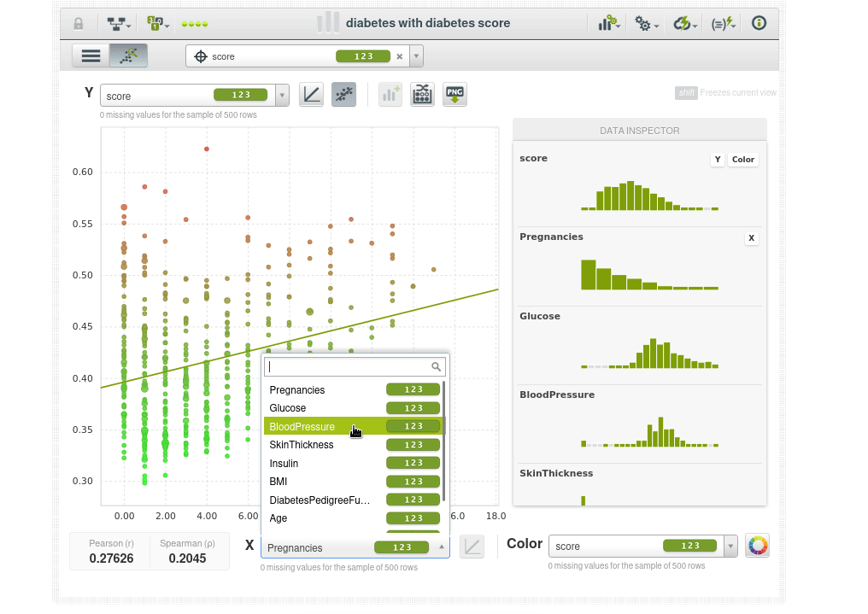Viewport: 868px width, 614px height.
Task: Open the sources workflow menu icon
Action: click(x=118, y=24)
